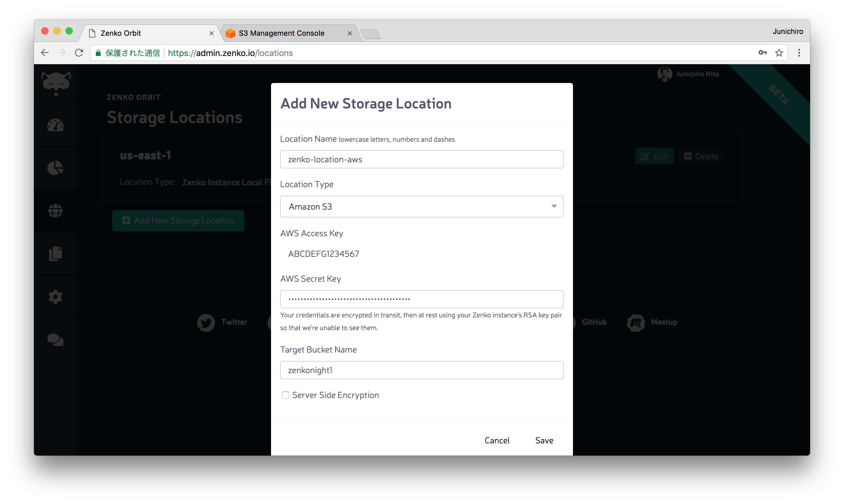
Task: Click the browser forward arrow
Action: pos(62,53)
